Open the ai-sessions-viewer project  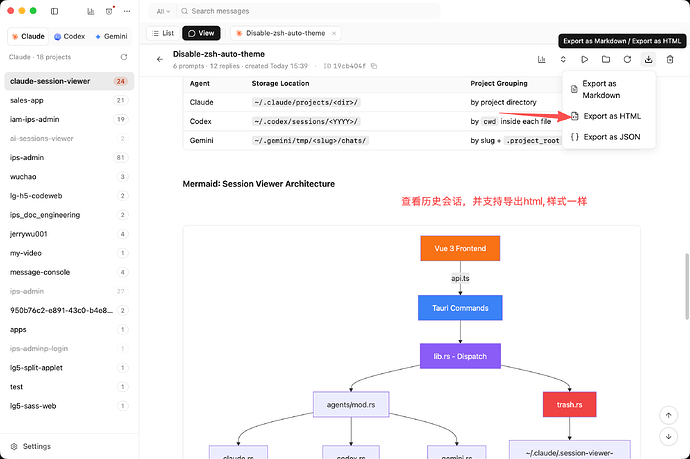pos(69,139)
